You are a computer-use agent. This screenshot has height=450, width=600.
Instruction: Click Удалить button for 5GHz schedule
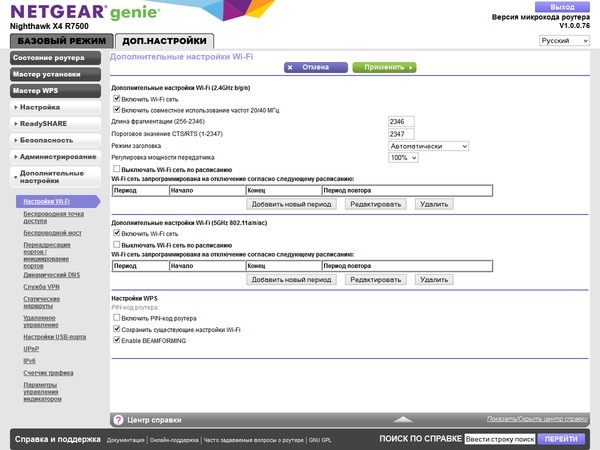click(434, 280)
